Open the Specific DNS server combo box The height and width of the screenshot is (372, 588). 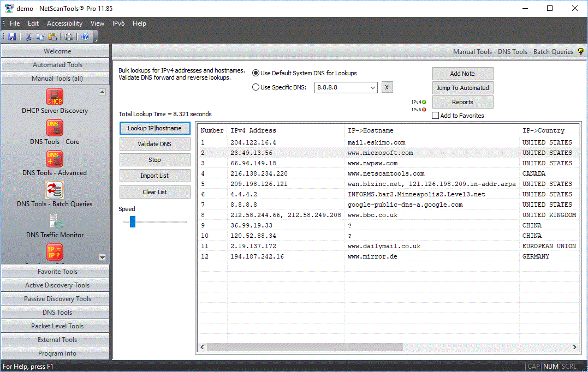[346, 87]
